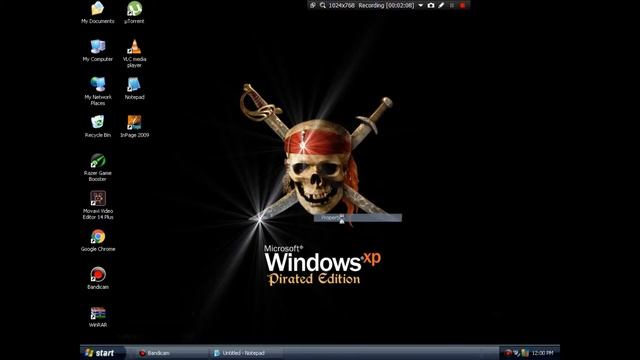Choose Properties in the desktop context menu
640x360 pixels.
tap(358, 218)
